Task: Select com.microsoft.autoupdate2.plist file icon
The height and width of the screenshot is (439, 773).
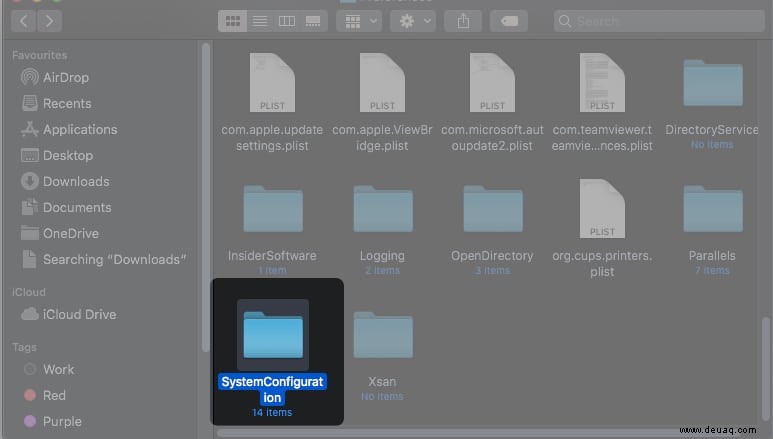Action: 492,83
